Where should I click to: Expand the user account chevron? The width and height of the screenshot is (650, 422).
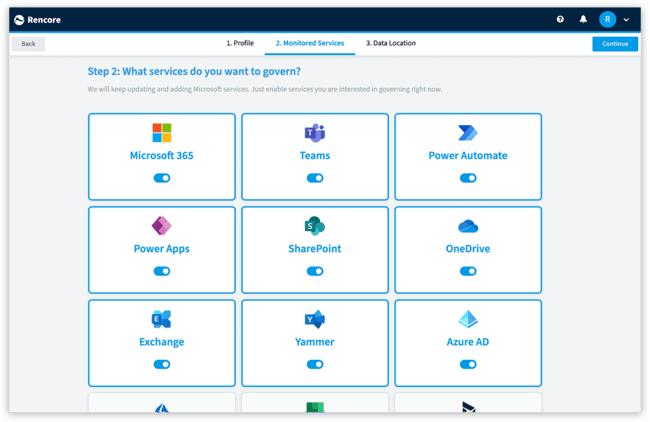point(626,19)
